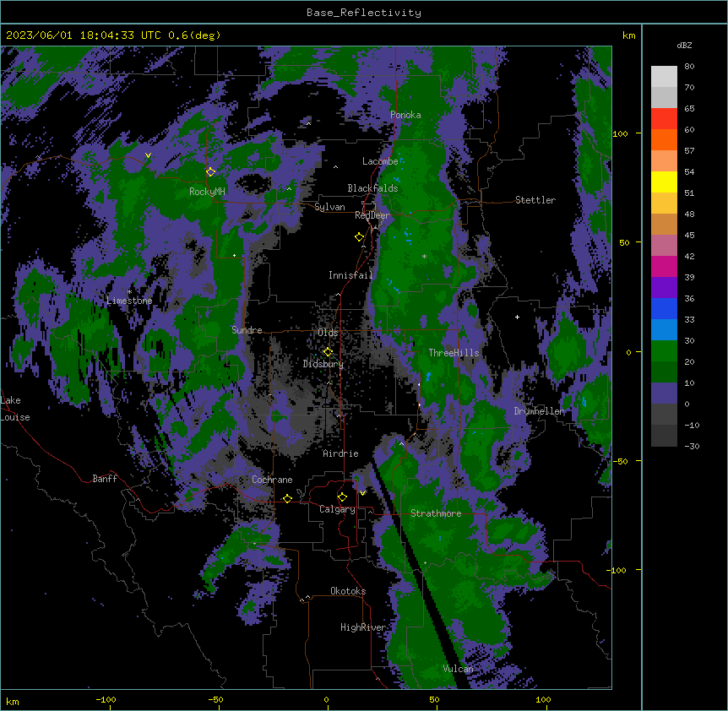Click the Okotoks town label
The height and width of the screenshot is (711, 728).
click(348, 591)
